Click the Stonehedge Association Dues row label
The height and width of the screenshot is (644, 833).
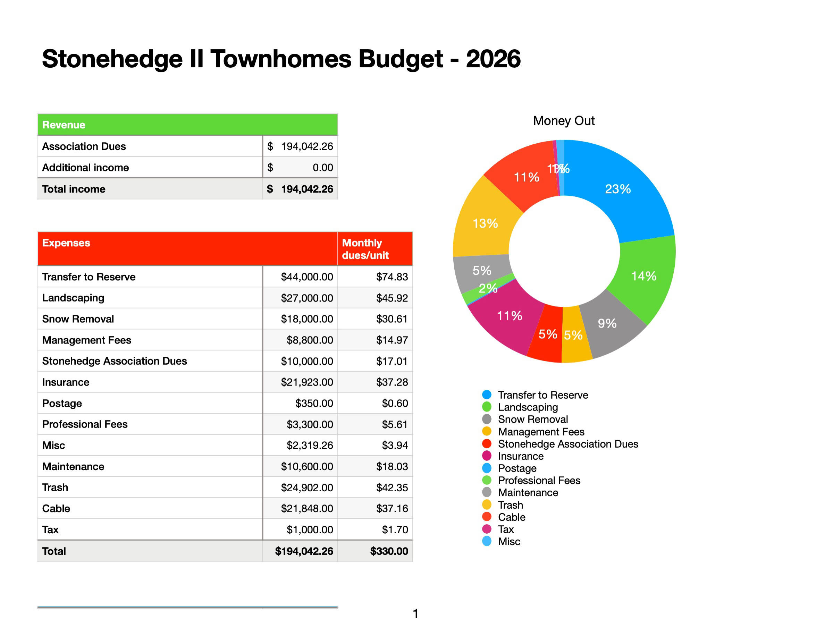click(x=115, y=361)
